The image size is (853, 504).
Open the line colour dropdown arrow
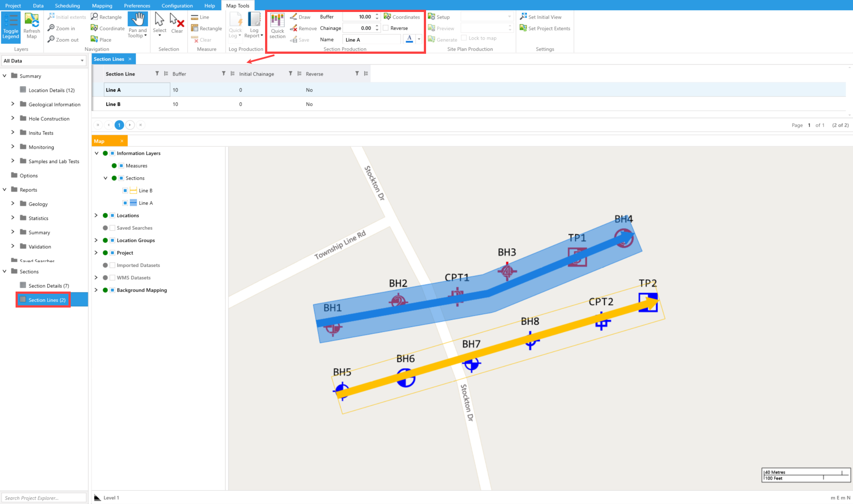419,39
